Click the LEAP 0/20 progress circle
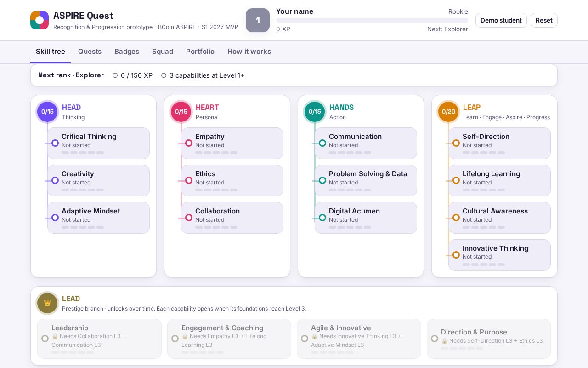 [x=448, y=112]
